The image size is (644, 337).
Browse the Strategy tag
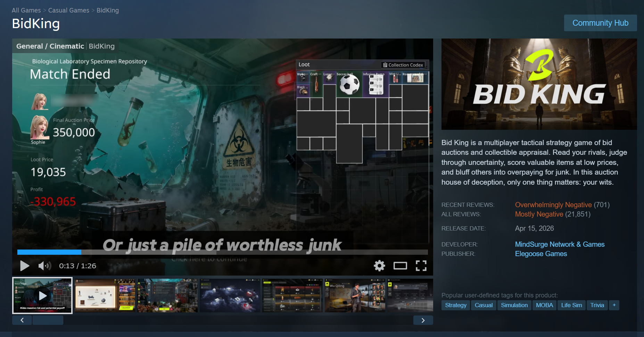click(x=456, y=305)
